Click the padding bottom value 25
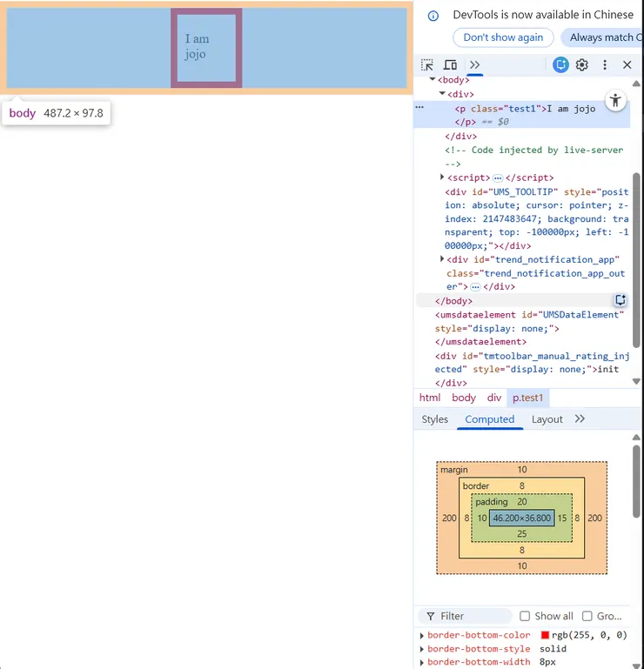The height and width of the screenshot is (669, 644). [521, 533]
